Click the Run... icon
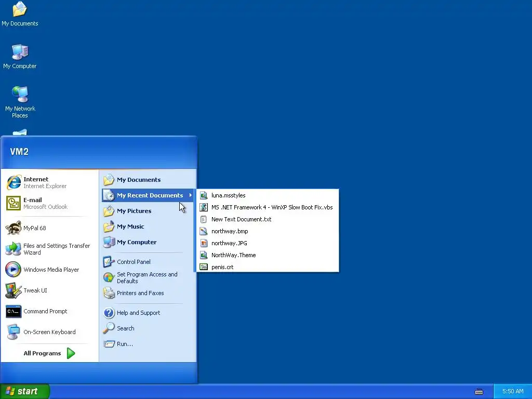Screen dimensions: 532x399 tap(109, 344)
